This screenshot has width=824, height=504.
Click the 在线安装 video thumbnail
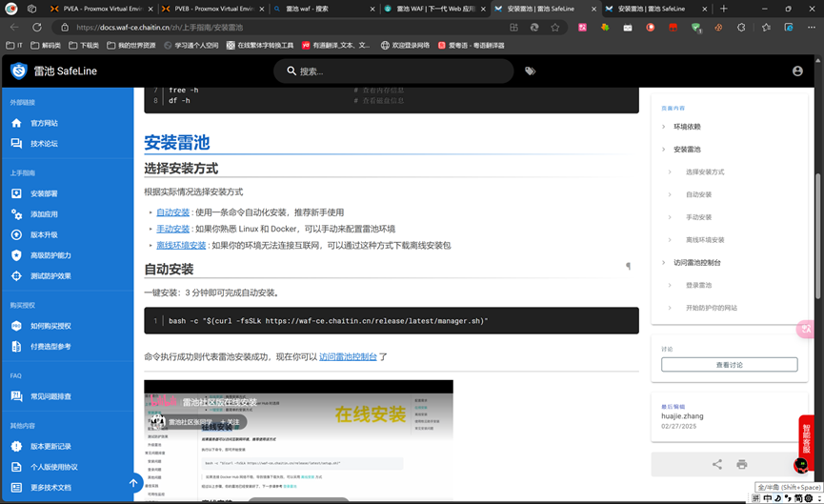click(x=298, y=440)
